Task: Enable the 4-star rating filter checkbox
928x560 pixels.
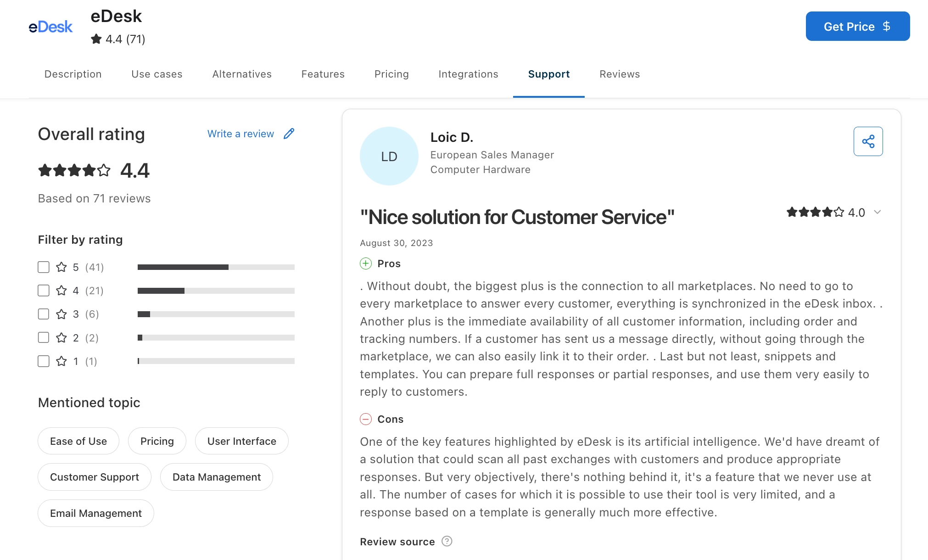Action: pos(43,290)
